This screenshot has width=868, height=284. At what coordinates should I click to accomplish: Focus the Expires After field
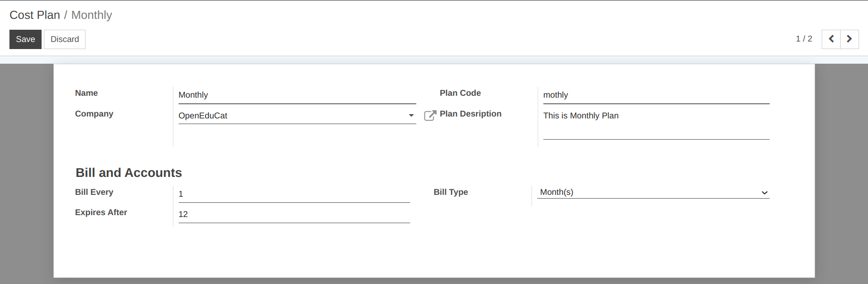(294, 214)
